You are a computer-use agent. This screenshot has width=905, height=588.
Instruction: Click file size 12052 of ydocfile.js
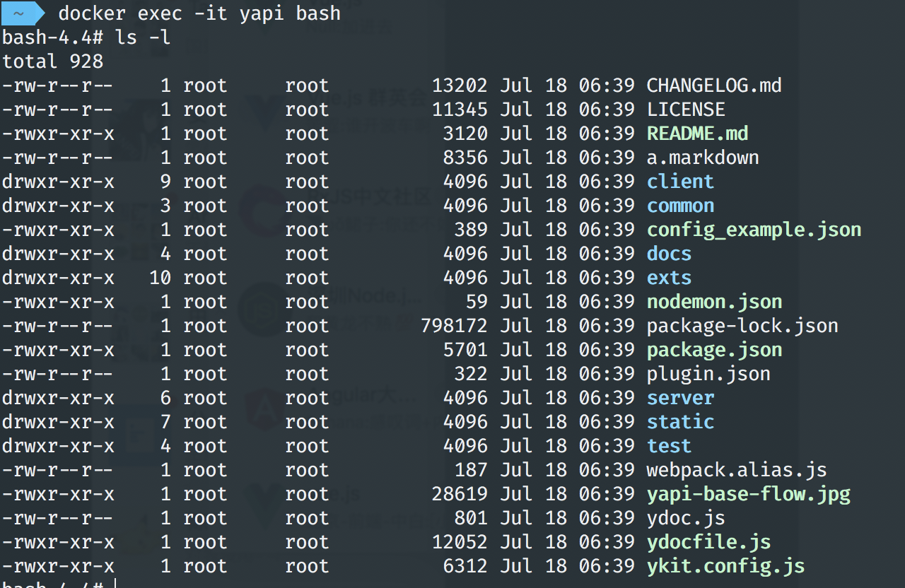coord(460,542)
